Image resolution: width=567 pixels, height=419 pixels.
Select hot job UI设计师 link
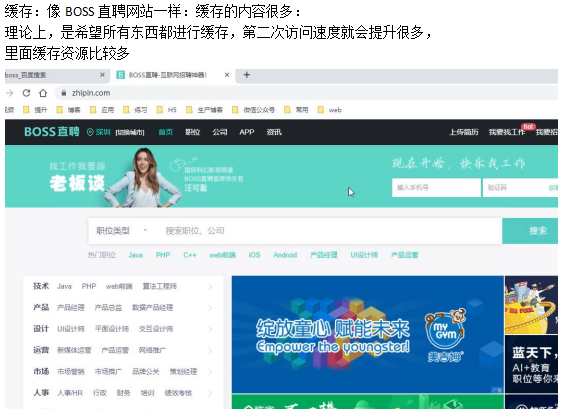pos(364,255)
